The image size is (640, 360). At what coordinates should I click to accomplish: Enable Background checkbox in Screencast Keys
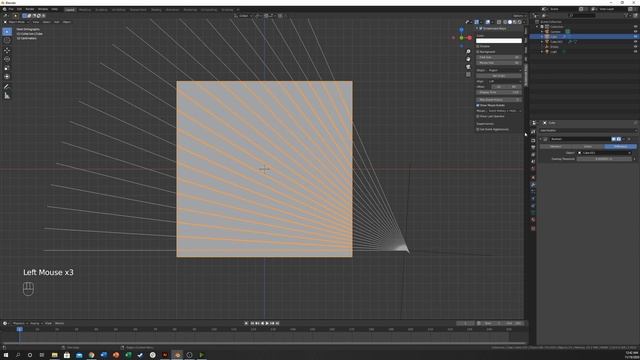pyautogui.click(x=478, y=52)
